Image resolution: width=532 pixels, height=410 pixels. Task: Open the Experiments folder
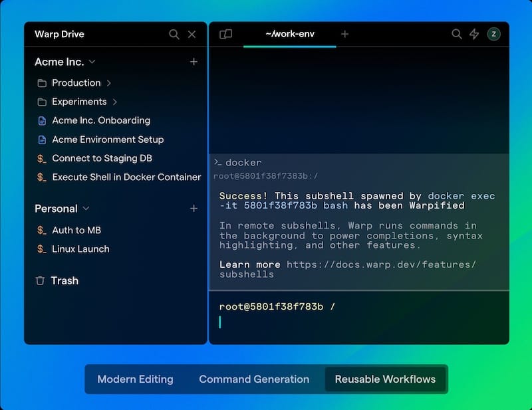click(79, 102)
